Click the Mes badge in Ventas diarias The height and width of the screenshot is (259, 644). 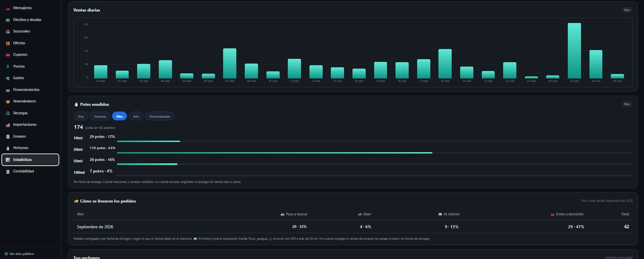(x=627, y=10)
